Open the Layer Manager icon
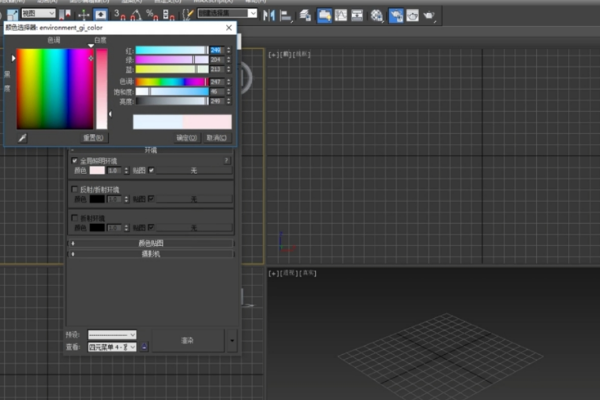The image size is (600, 400). point(305,15)
